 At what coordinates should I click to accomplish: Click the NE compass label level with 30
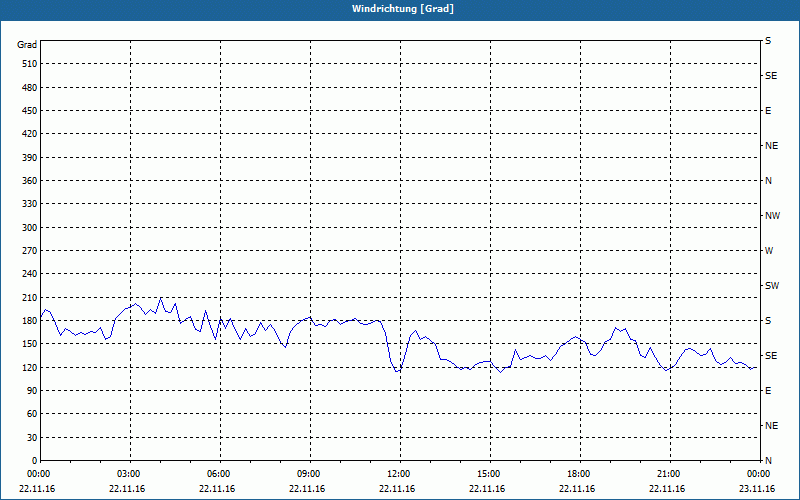(x=771, y=426)
